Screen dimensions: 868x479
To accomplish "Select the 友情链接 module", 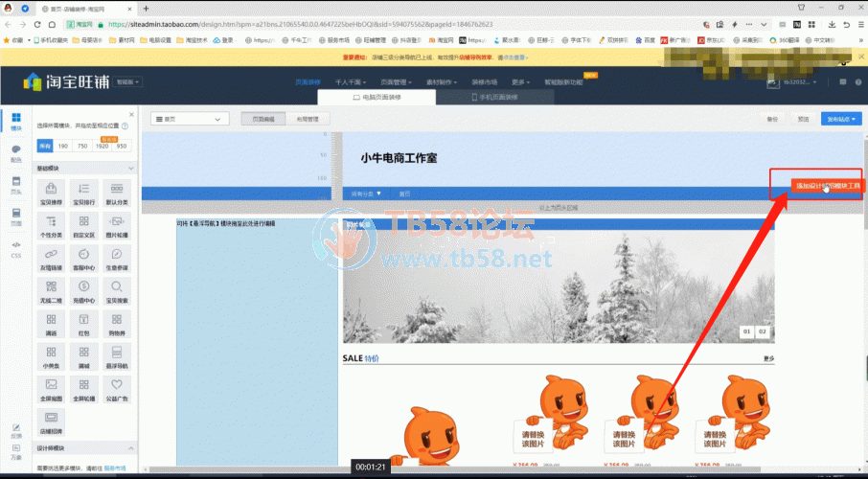I will (51, 259).
